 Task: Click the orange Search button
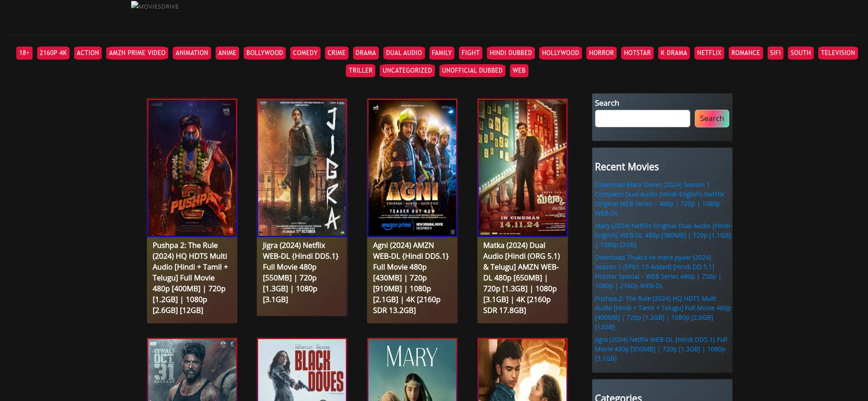coord(712,118)
